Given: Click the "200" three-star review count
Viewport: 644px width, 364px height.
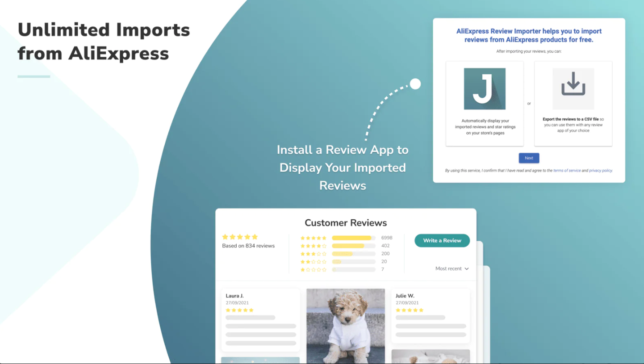Looking at the screenshot, I should point(385,254).
